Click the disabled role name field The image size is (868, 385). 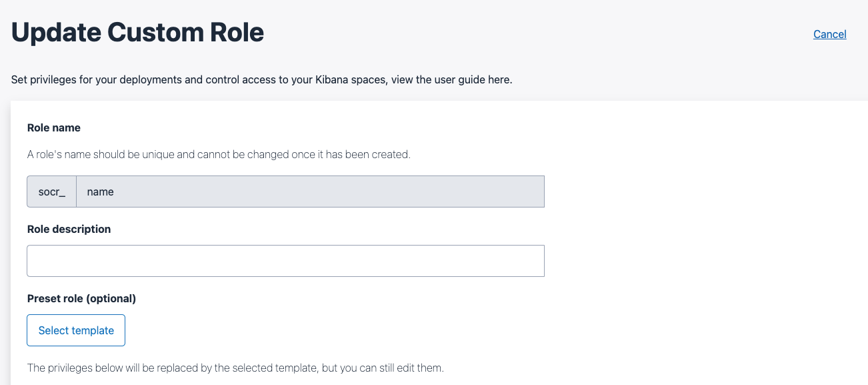pyautogui.click(x=310, y=192)
